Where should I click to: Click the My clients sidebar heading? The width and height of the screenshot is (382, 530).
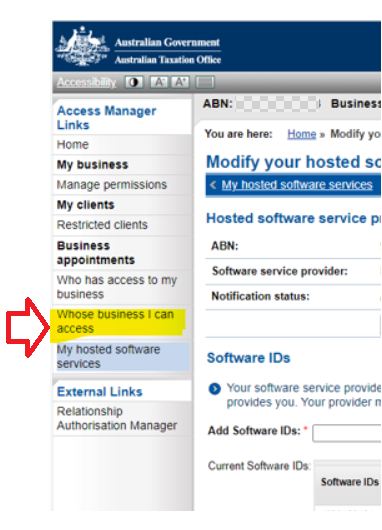coord(86,205)
